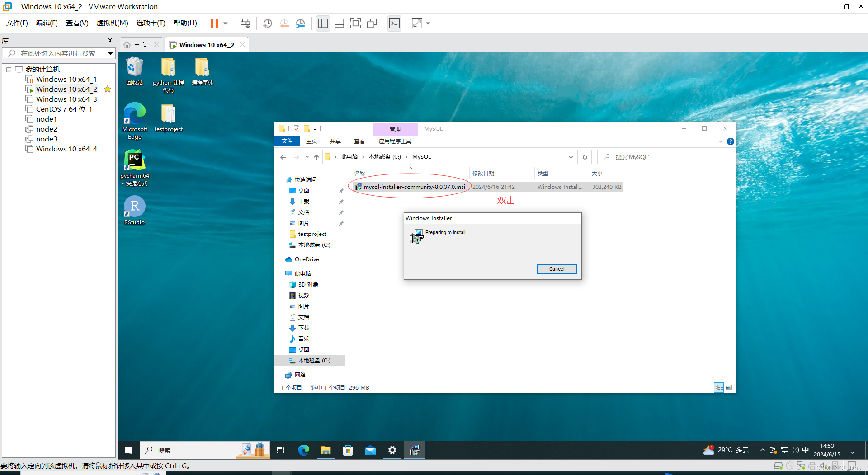Click the VMware pause/suspend VM icon

(x=214, y=23)
